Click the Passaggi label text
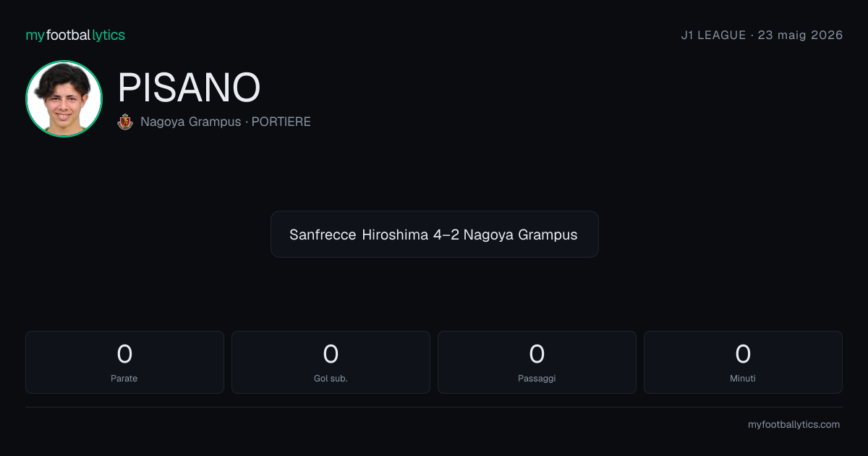Viewport: 868px width, 456px height. click(537, 379)
